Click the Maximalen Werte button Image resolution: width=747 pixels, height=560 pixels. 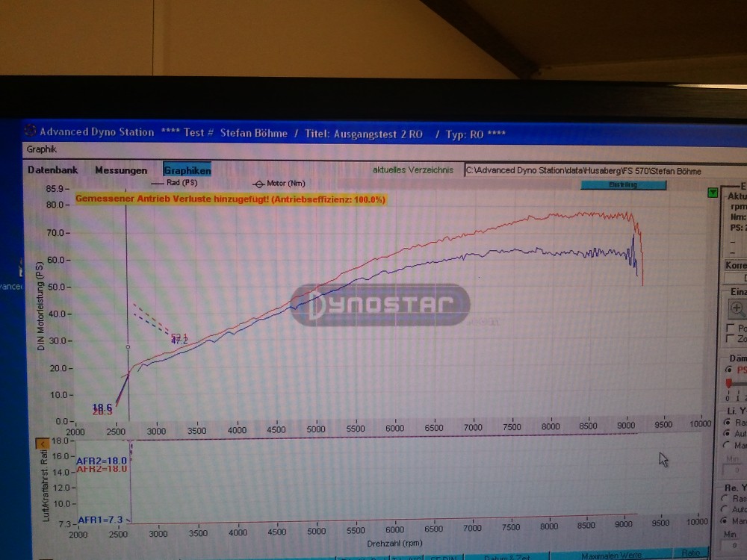coord(611,555)
